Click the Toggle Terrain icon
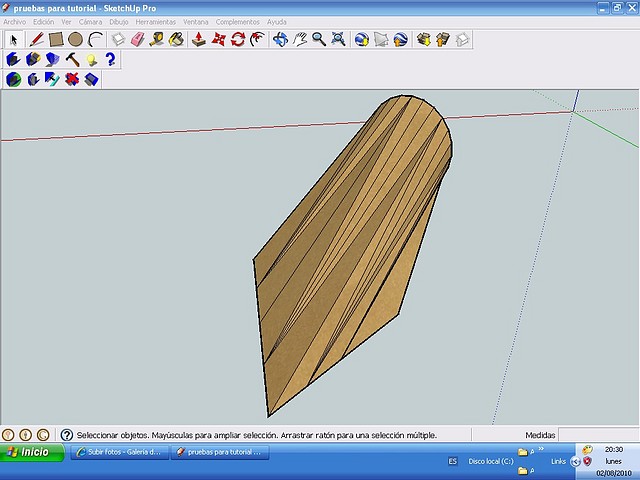 381,40
